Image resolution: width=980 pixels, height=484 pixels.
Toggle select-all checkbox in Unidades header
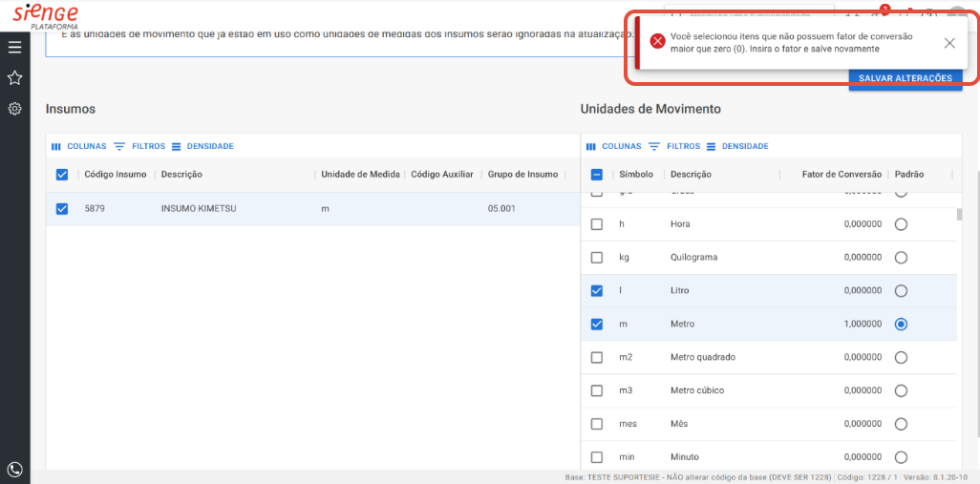click(x=597, y=175)
